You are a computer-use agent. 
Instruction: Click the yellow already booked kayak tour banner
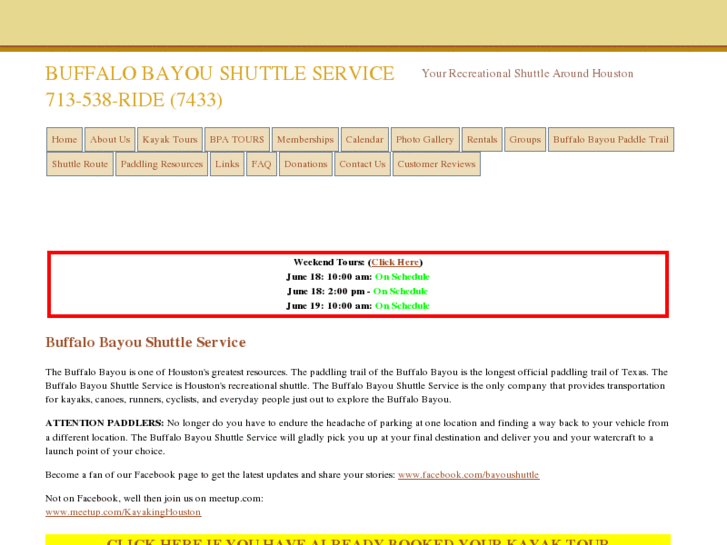coord(358,540)
